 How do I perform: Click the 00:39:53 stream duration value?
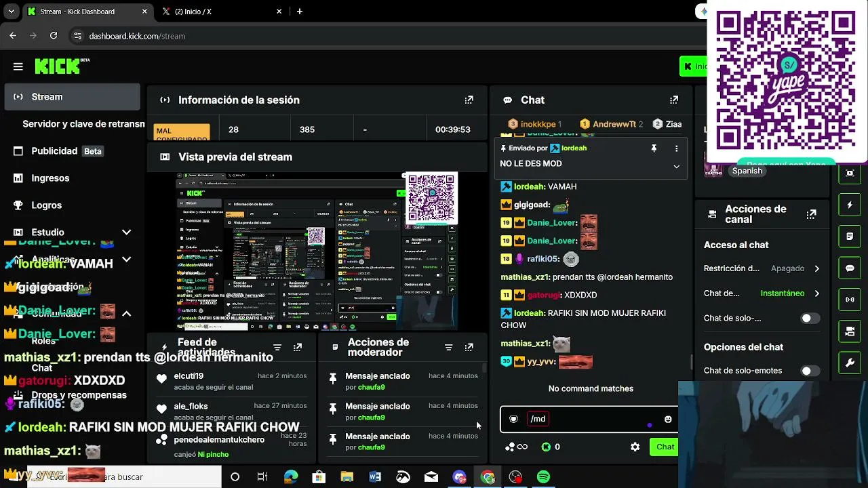[452, 129]
